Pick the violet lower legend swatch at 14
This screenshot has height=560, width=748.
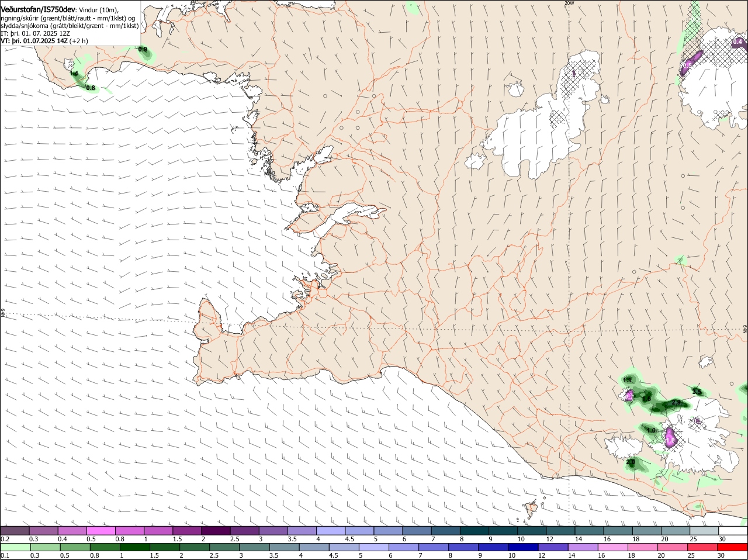pos(583,547)
